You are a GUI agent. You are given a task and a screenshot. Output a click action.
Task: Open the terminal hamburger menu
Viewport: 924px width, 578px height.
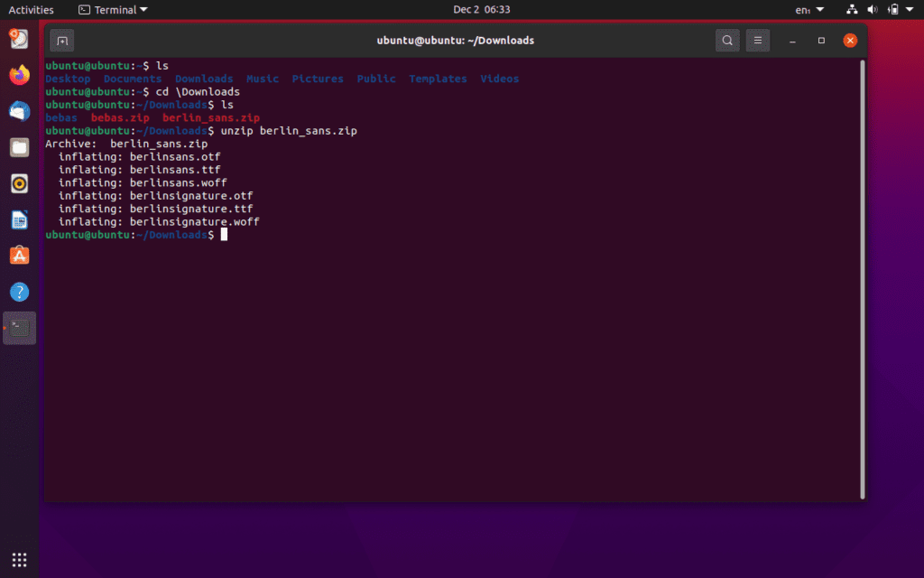pos(758,41)
